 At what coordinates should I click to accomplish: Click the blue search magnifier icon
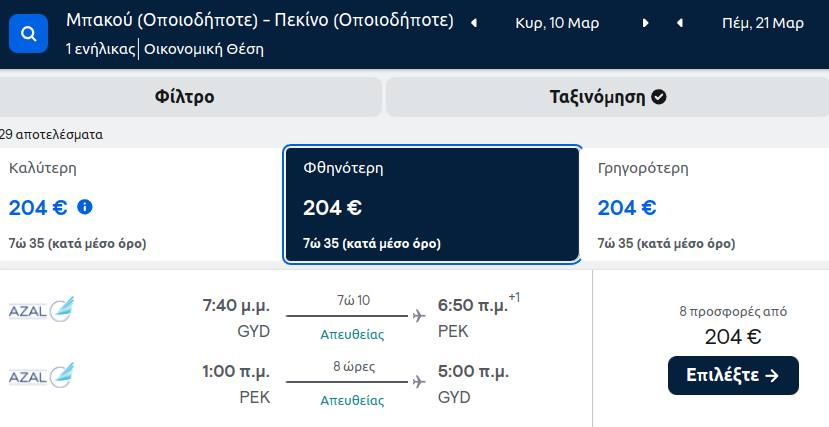point(29,34)
